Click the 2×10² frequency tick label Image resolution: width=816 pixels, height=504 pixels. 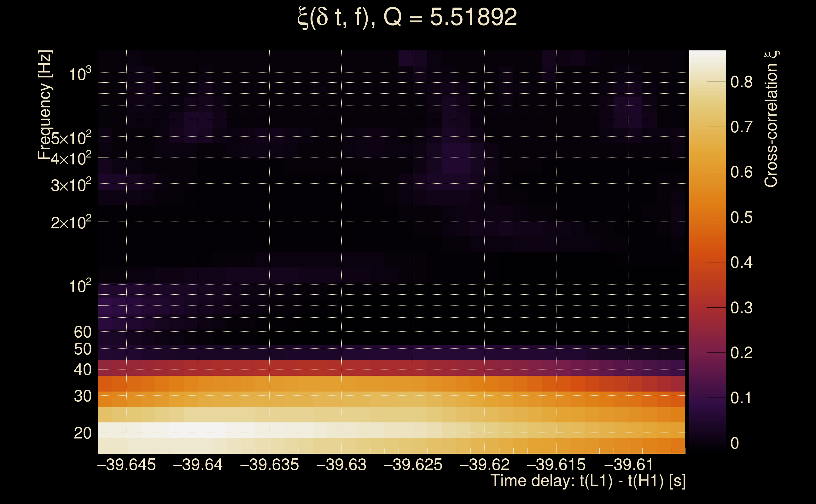tap(71, 222)
